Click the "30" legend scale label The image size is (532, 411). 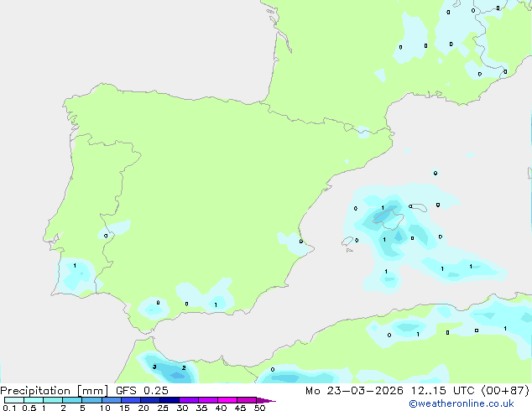182,408
